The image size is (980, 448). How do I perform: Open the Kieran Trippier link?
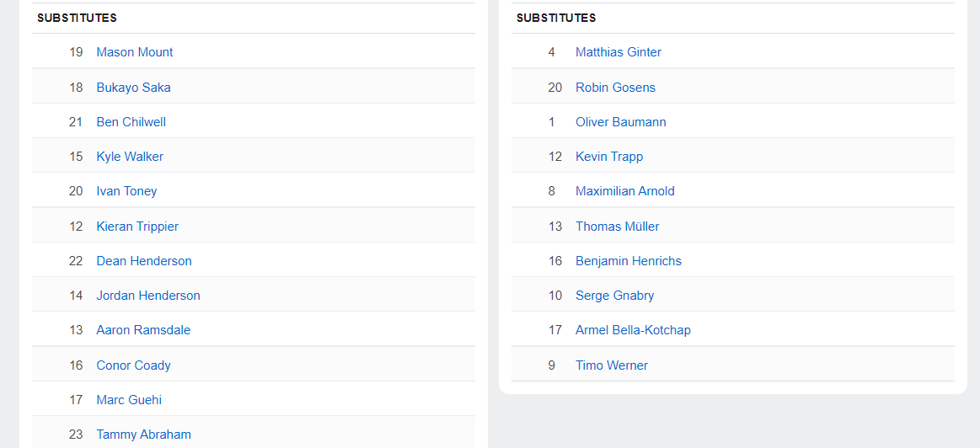(x=137, y=227)
